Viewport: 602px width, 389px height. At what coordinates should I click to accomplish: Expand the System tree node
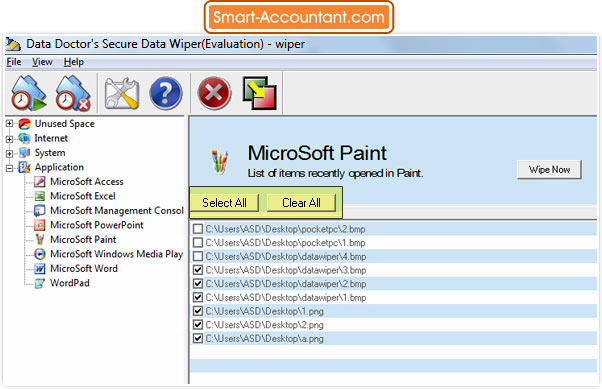point(9,153)
